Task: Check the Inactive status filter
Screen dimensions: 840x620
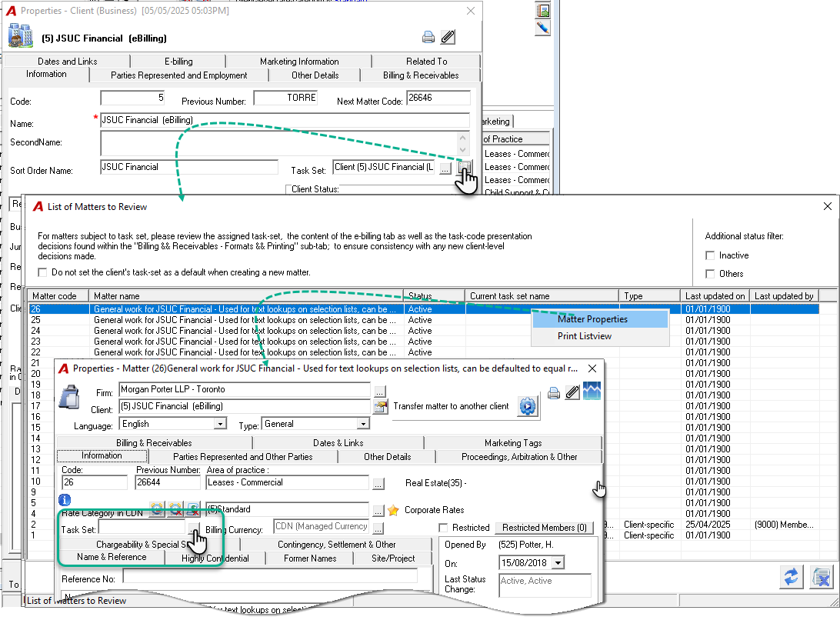Action: tap(710, 255)
